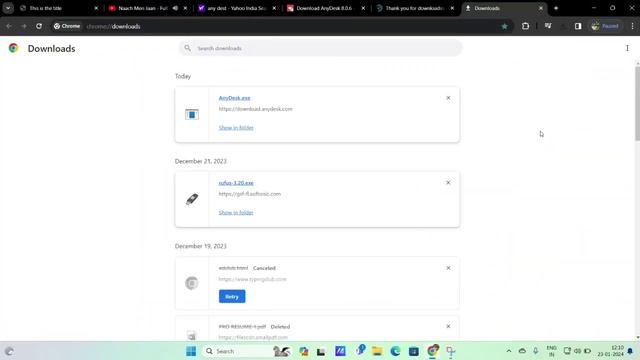Open the media control toolbar icon

[548, 26]
